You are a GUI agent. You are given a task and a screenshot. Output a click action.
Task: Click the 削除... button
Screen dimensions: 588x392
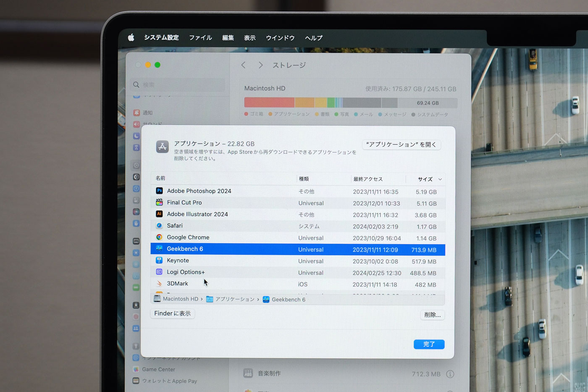point(432,315)
